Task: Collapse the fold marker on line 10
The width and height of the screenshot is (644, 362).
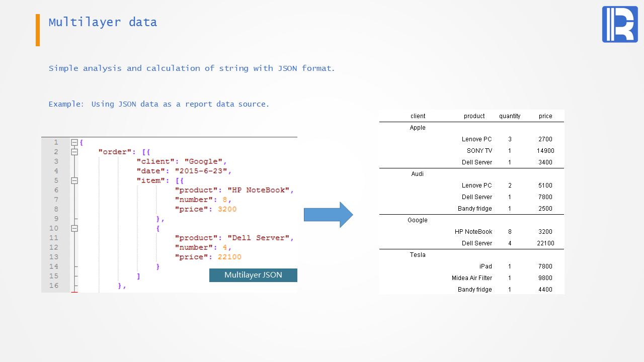Action: coord(74,228)
